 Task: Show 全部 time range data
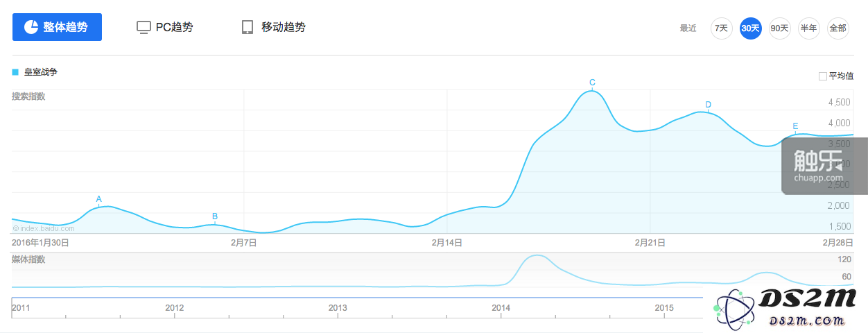(837, 28)
